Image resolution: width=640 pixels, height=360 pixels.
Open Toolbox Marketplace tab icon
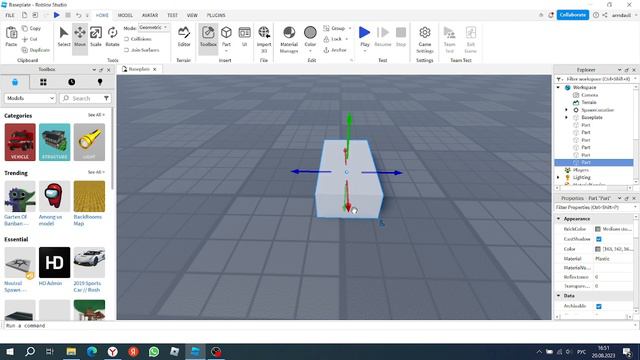tap(15, 82)
